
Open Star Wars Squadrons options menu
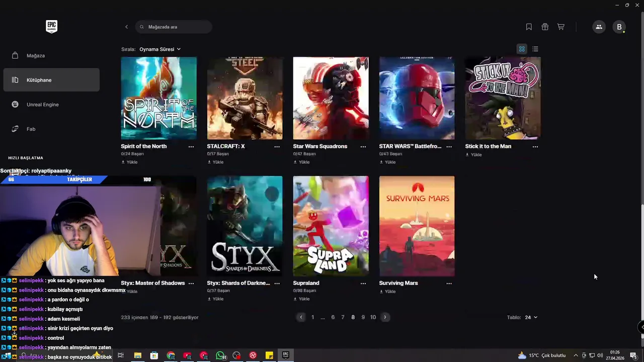(x=363, y=146)
